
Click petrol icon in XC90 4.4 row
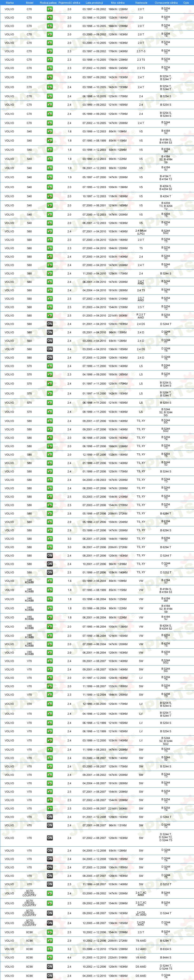click(x=50, y=957)
